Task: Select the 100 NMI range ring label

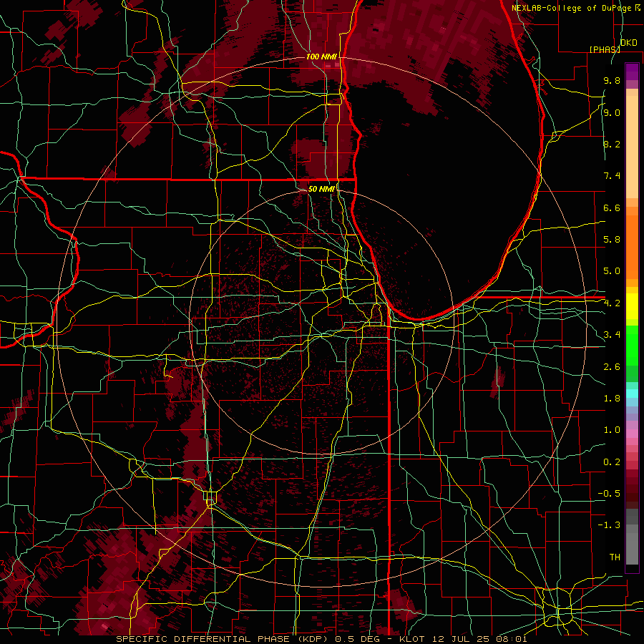Action: point(321,57)
